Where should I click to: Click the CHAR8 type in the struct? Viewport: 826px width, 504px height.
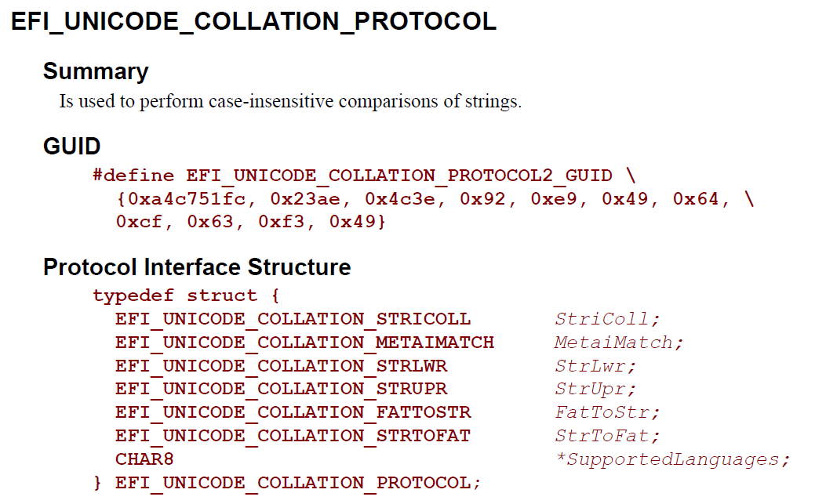pyautogui.click(x=144, y=459)
